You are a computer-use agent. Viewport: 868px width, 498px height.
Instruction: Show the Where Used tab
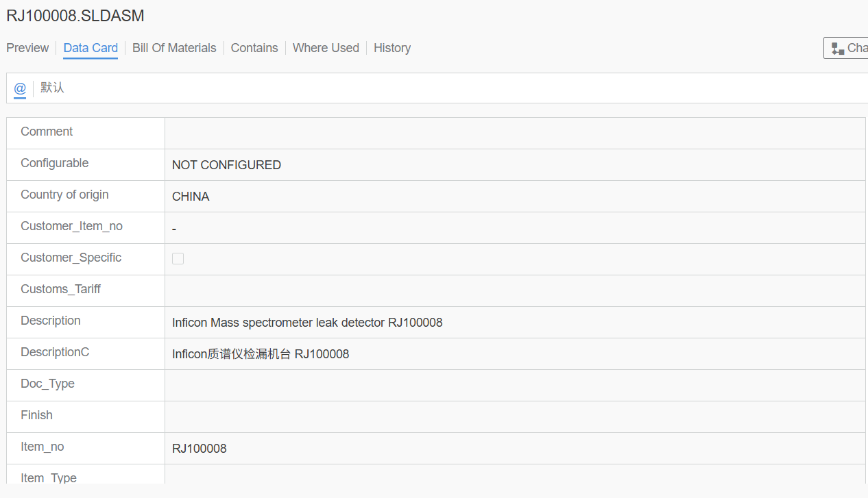pyautogui.click(x=326, y=48)
